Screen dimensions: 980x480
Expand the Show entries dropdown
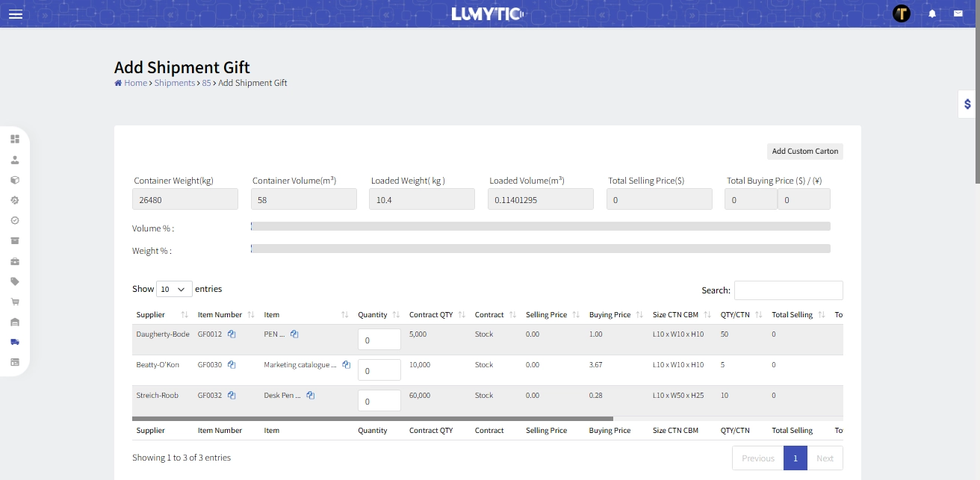[174, 289]
